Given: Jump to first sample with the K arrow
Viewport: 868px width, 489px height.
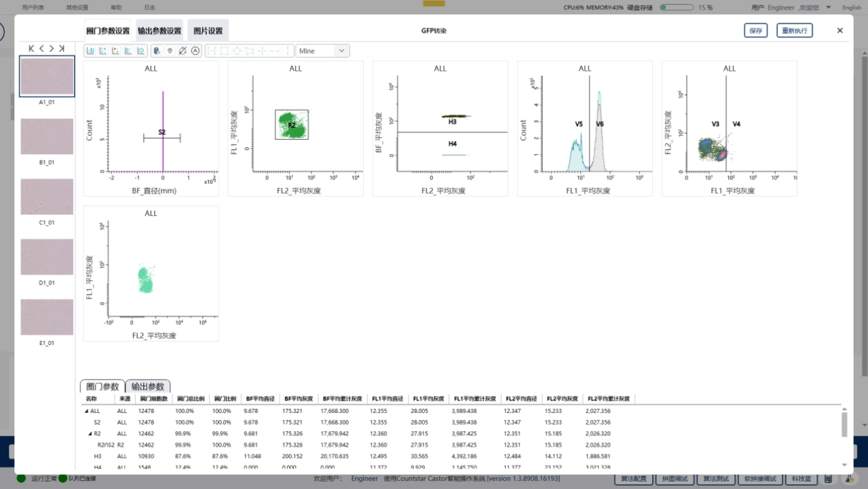Looking at the screenshot, I should click(x=31, y=48).
